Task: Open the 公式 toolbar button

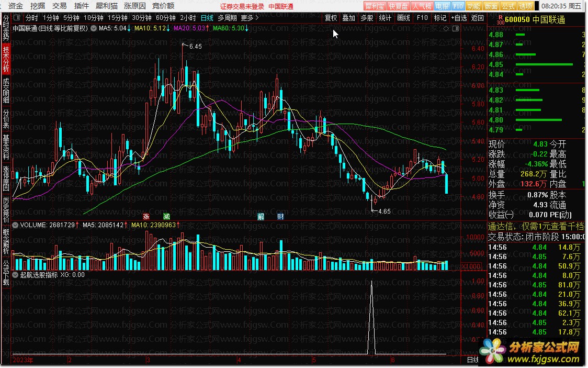Action: coord(508,6)
